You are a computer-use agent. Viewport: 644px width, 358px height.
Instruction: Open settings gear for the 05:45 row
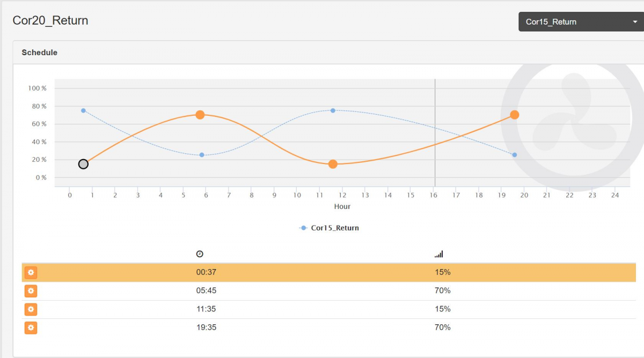[31, 291]
